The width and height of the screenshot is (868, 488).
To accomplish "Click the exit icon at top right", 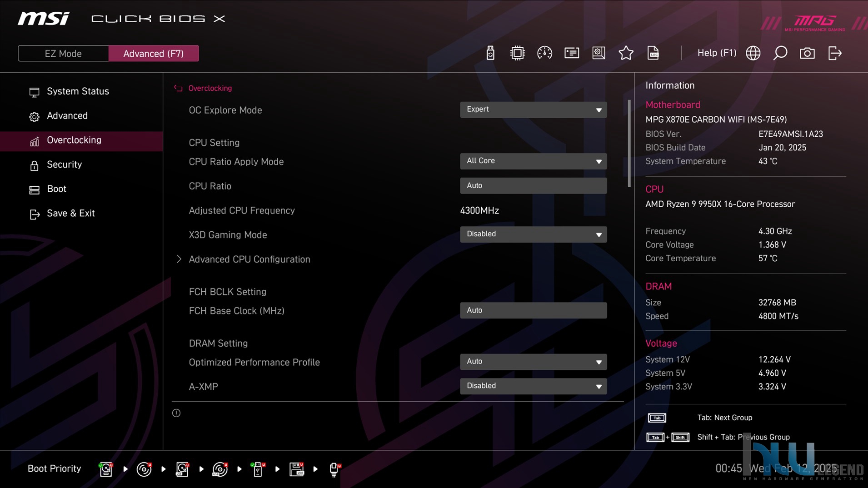I will pyautogui.click(x=835, y=53).
